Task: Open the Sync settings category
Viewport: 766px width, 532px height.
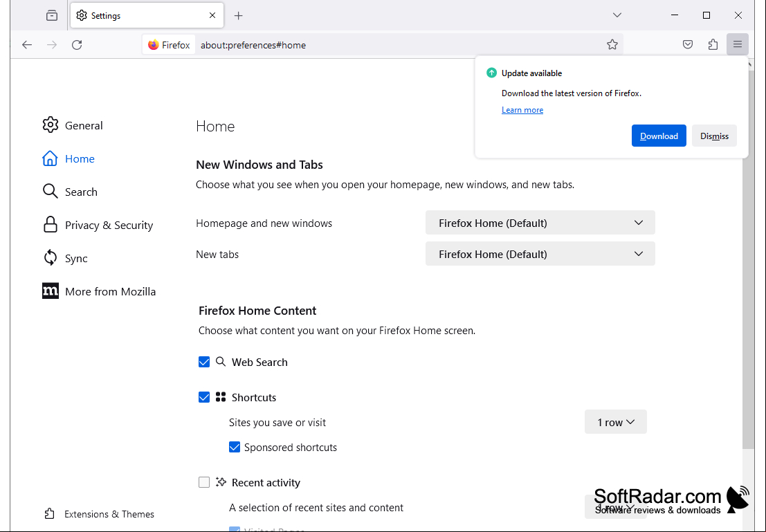Action: click(76, 259)
